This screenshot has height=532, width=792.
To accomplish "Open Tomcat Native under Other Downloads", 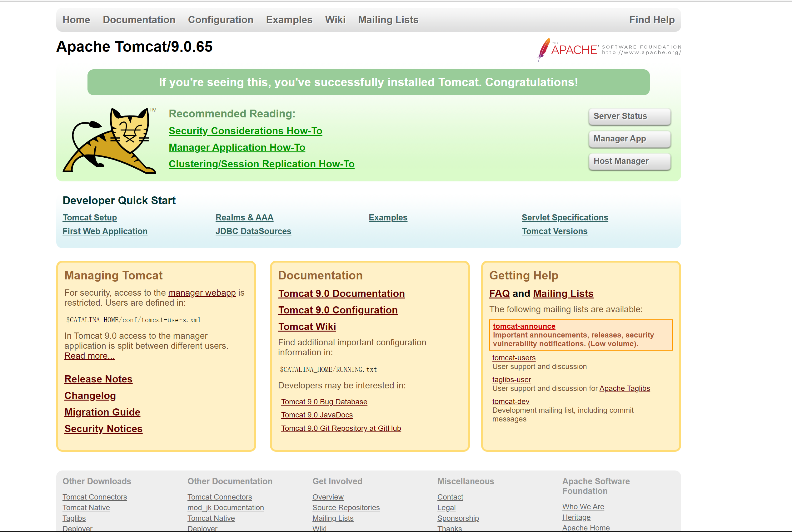I will [x=86, y=508].
